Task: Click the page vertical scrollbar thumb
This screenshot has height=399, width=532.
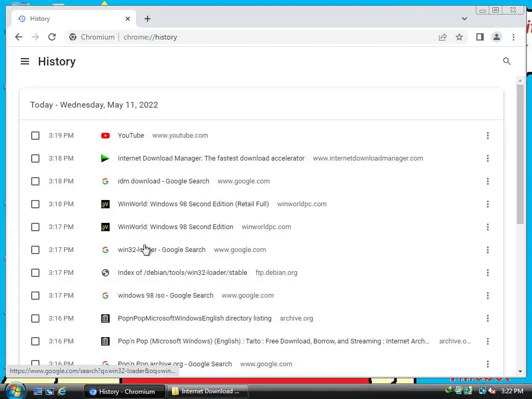Action: tap(520, 154)
